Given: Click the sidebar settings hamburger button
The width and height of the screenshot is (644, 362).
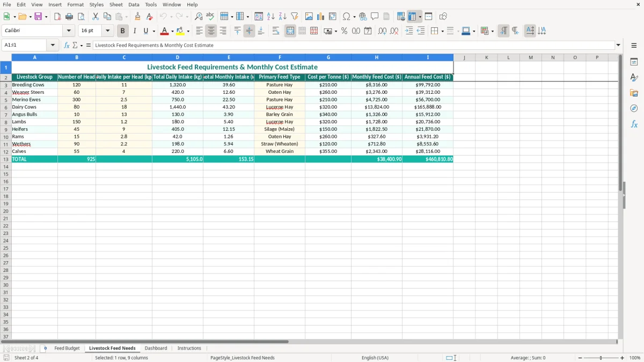Looking at the screenshot, I should [634, 46].
